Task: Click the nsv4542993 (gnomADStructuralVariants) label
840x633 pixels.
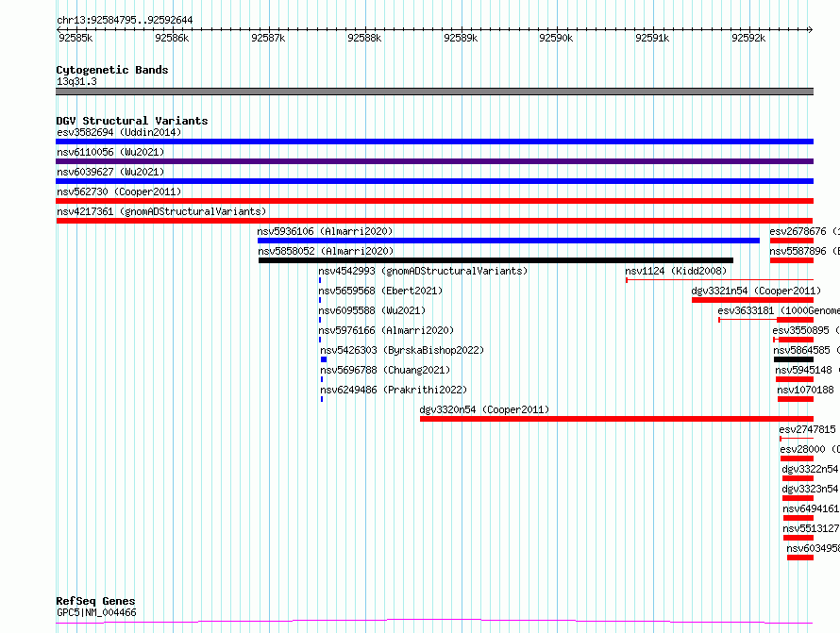Action: (x=423, y=271)
